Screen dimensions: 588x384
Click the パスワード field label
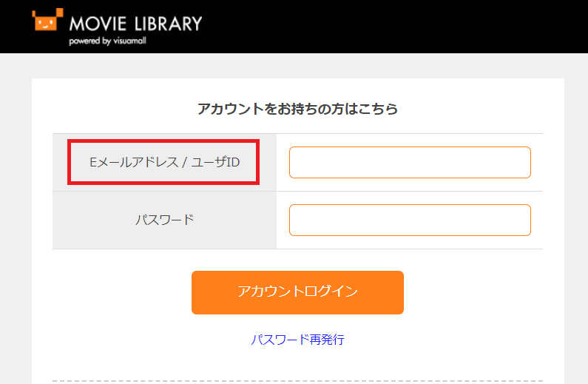point(164,220)
